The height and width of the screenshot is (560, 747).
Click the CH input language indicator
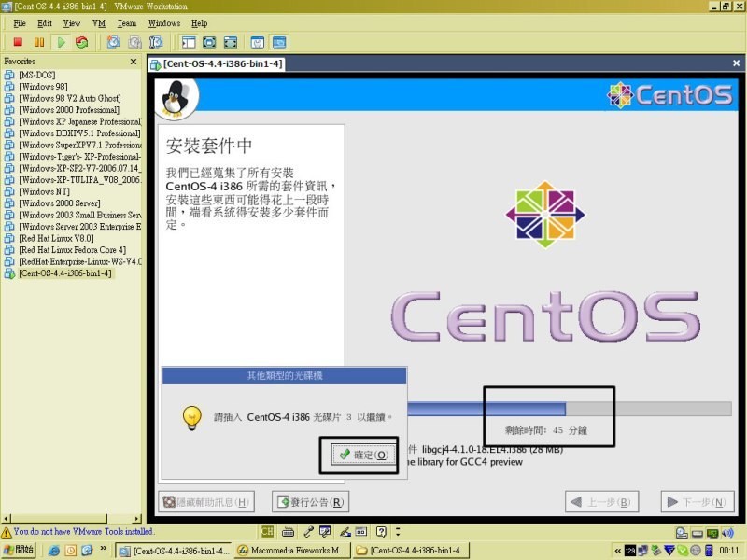(x=267, y=531)
